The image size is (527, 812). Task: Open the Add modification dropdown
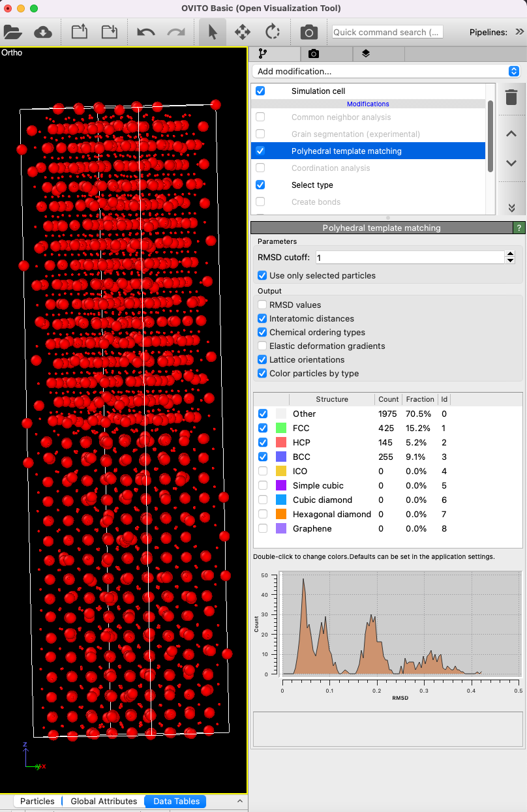385,71
